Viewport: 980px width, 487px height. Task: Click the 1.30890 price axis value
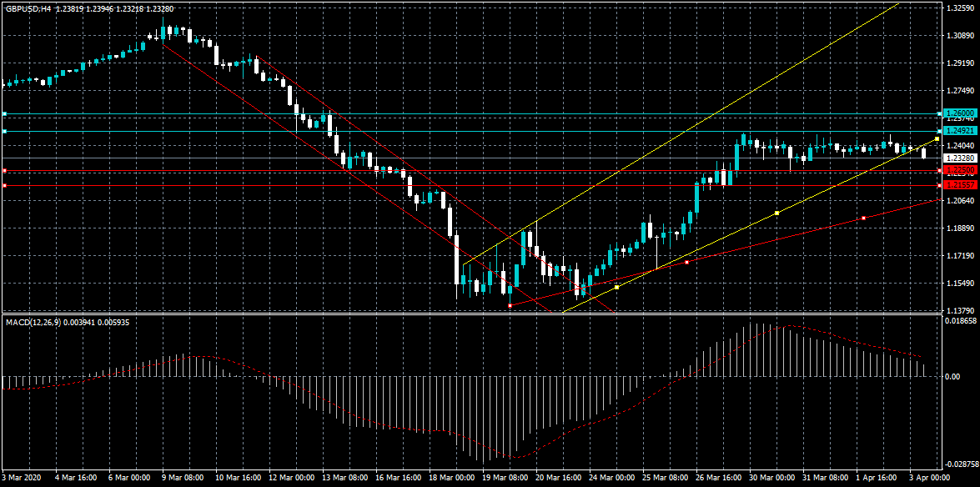(961, 36)
